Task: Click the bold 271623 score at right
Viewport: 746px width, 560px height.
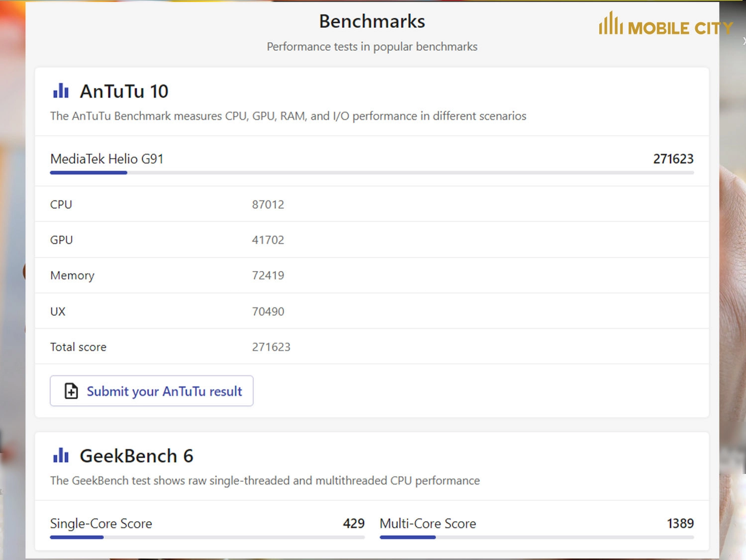Action: click(673, 159)
